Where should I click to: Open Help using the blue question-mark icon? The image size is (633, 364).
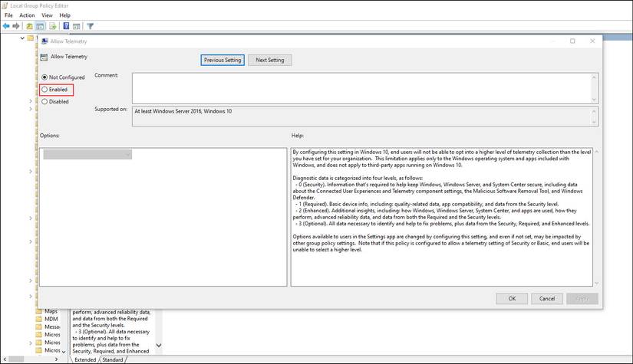[x=66, y=26]
